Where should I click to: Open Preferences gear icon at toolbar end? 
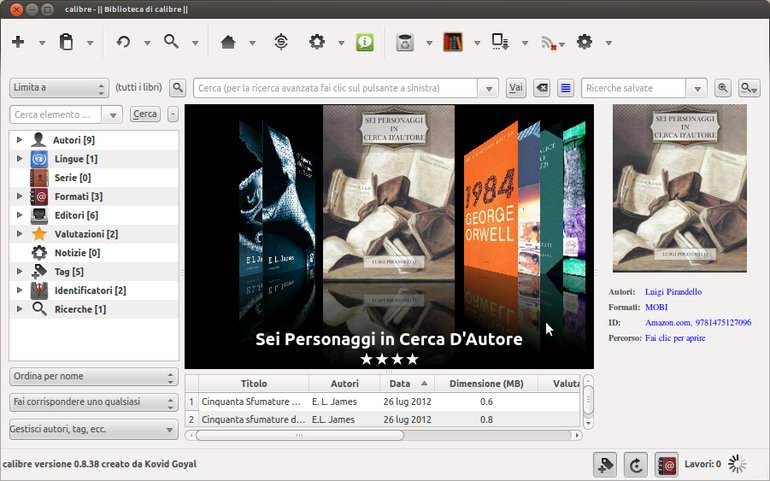point(584,42)
